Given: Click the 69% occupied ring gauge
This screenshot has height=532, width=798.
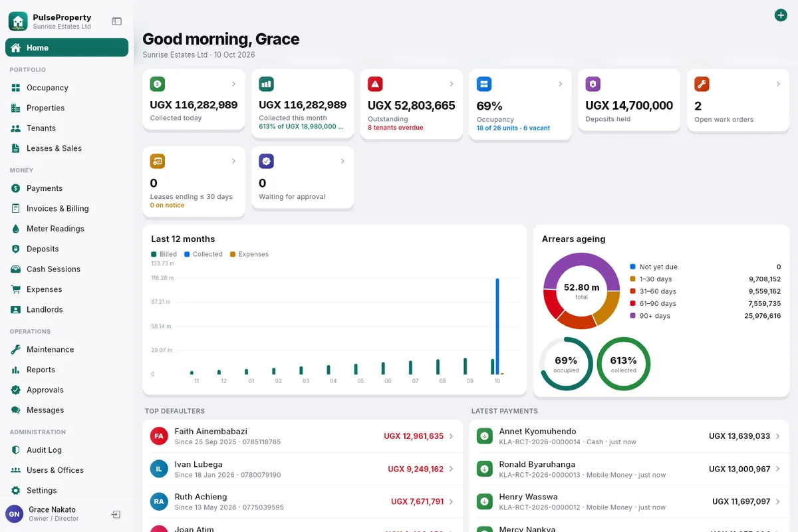Looking at the screenshot, I should pos(567,364).
